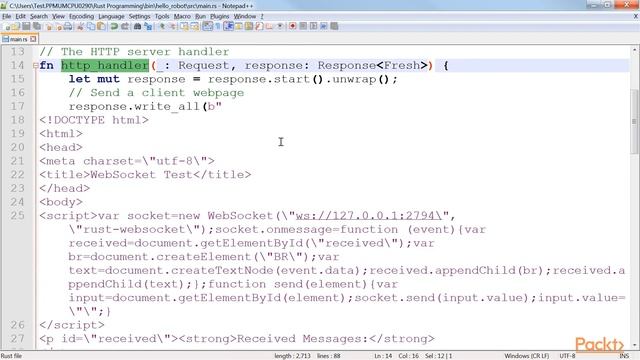Open the Plugins menu
Screen dimensions: 640x360
point(220,16)
